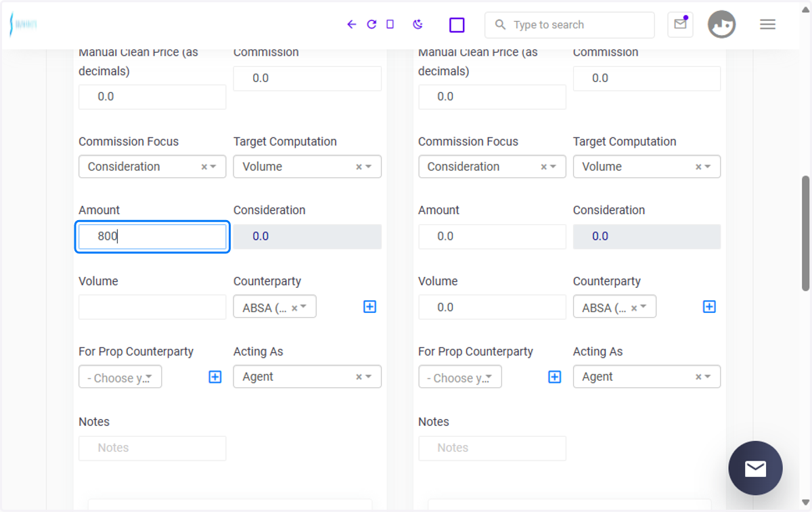
Task: Click left Volume input field
Action: pyautogui.click(x=152, y=307)
